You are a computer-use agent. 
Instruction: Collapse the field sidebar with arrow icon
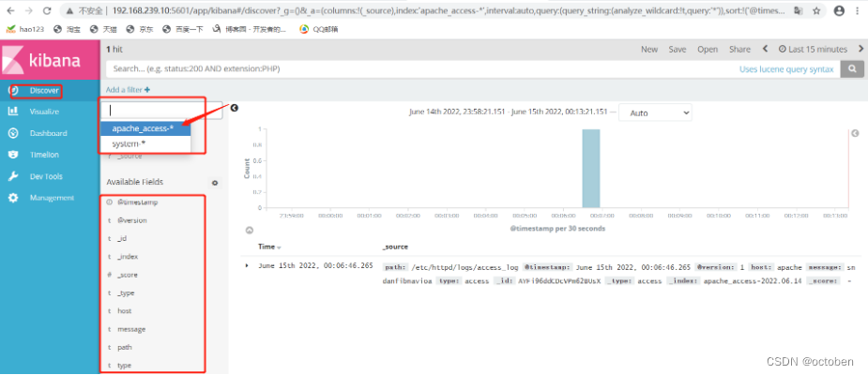(235, 108)
